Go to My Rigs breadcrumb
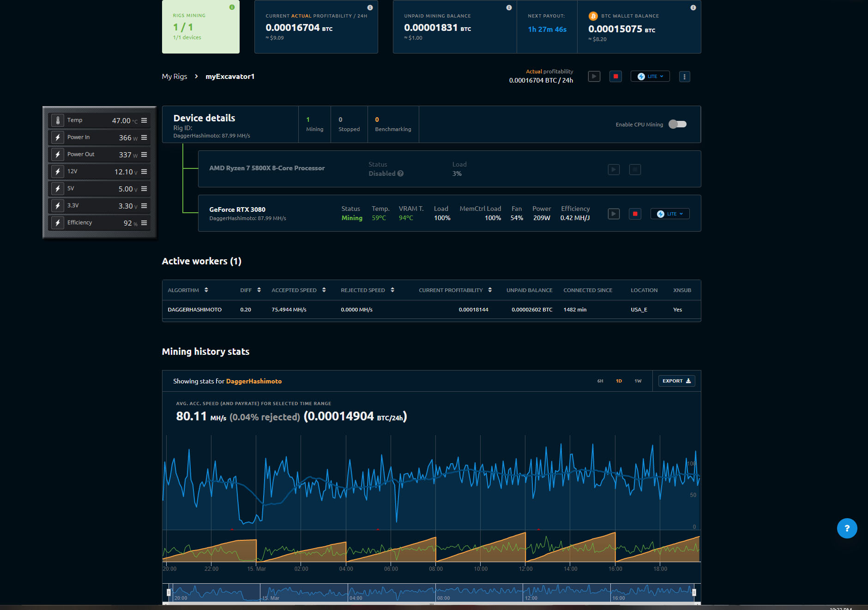 tap(175, 77)
